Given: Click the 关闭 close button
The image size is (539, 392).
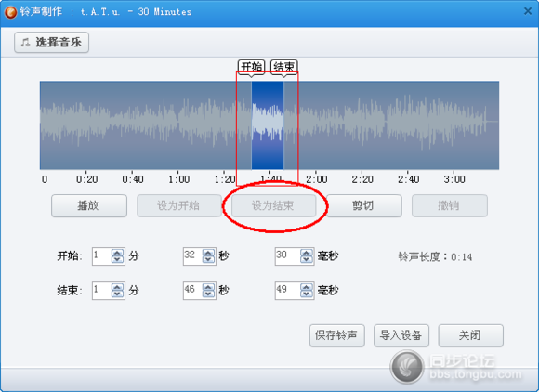Looking at the screenshot, I should point(470,335).
